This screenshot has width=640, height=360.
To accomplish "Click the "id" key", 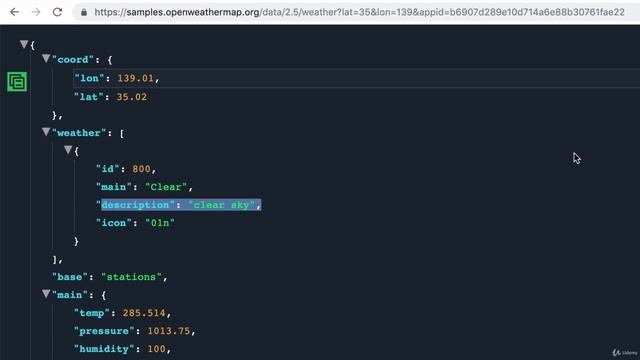I will point(108,169).
